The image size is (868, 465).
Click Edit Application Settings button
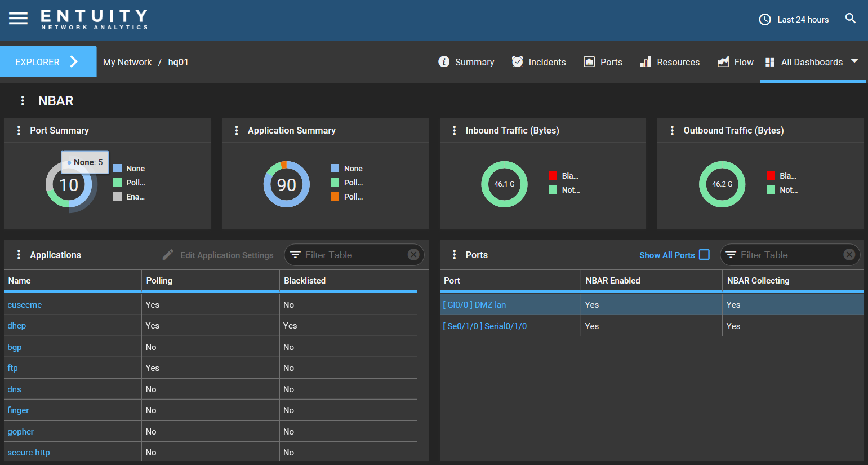(218, 255)
